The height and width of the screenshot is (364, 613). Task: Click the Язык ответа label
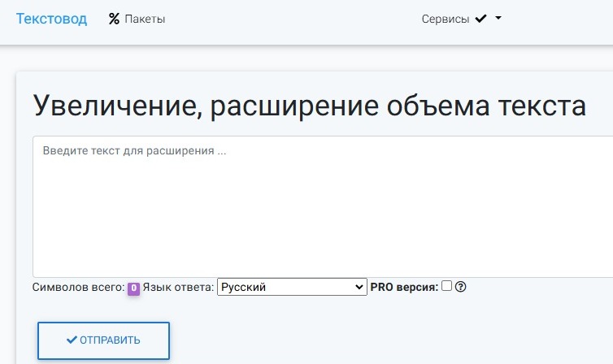click(178, 287)
